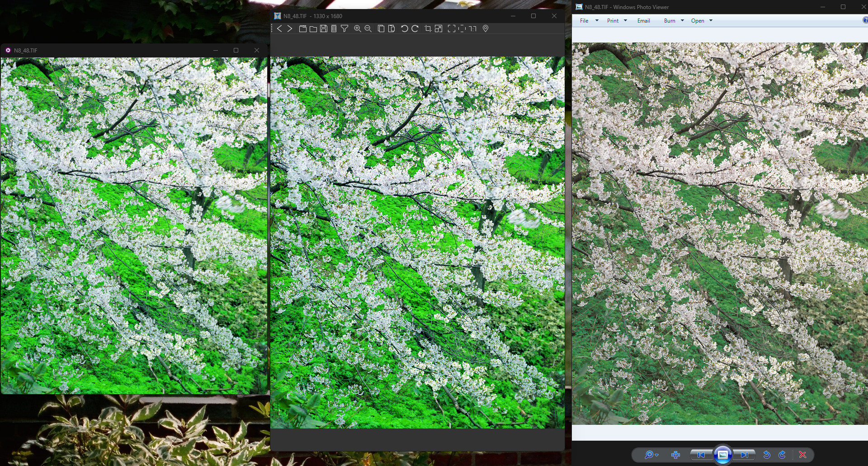Click Email in Windows Photo Viewer
868x466 pixels.
[643, 21]
